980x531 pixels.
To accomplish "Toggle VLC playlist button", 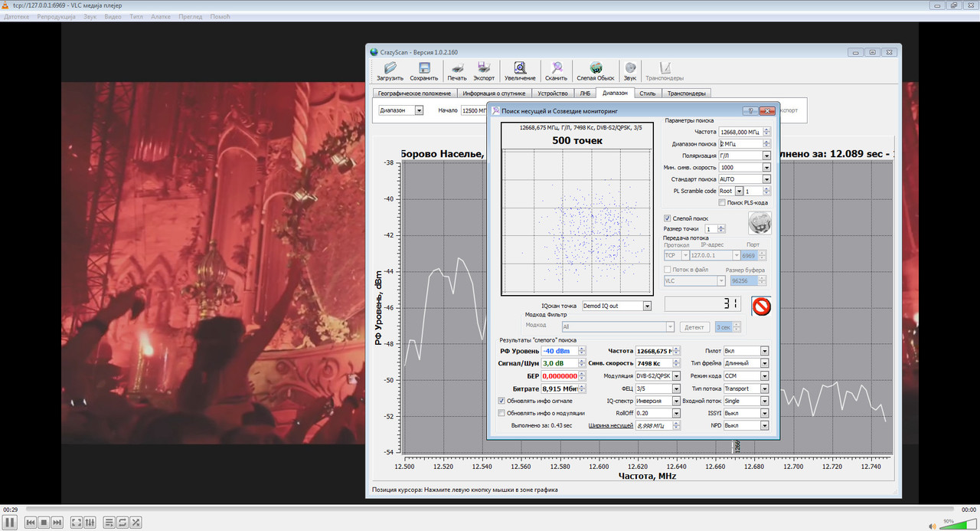I will coord(109,523).
